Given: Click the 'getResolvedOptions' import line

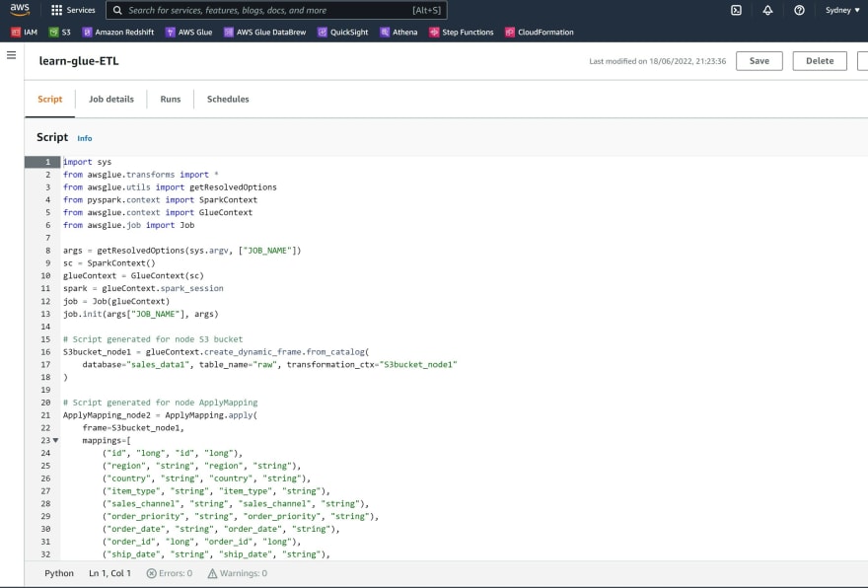Looking at the screenshot, I should pyautogui.click(x=170, y=187).
